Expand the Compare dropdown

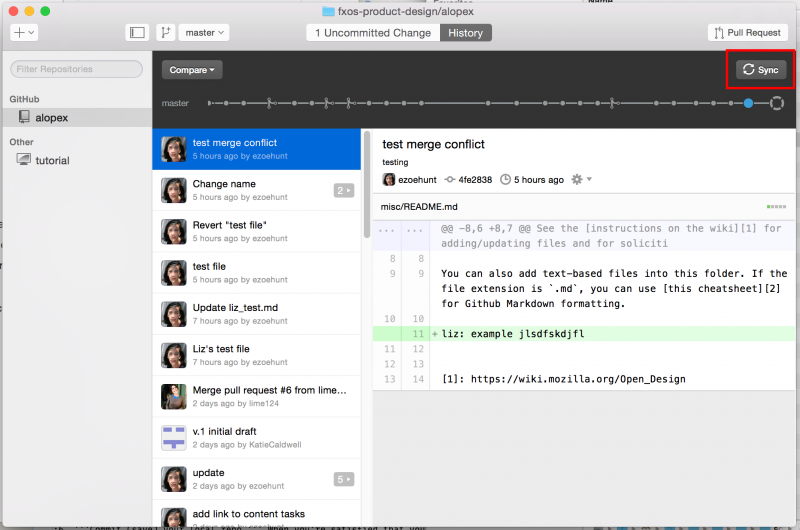(192, 70)
